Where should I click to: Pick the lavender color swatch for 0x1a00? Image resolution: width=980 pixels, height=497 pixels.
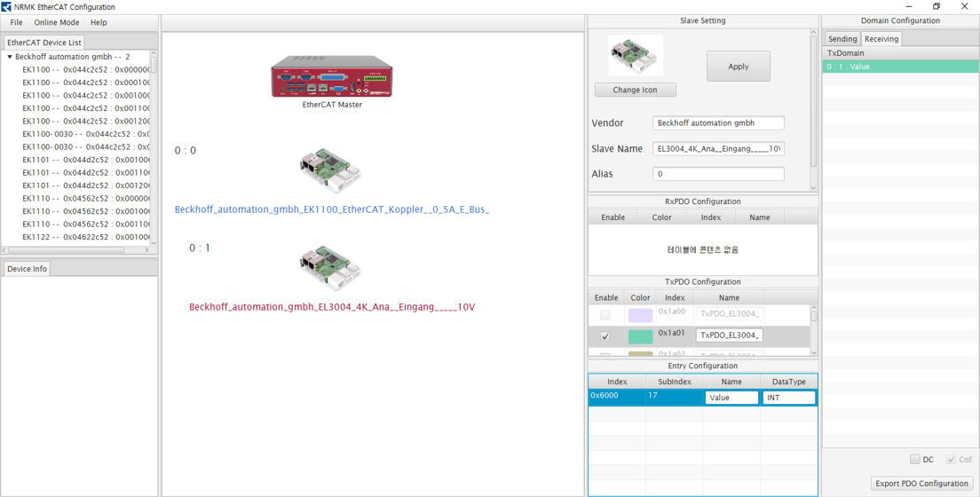tap(641, 315)
